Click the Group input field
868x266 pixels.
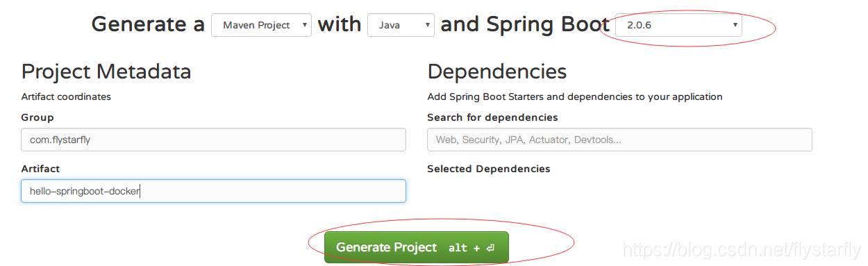[213, 140]
